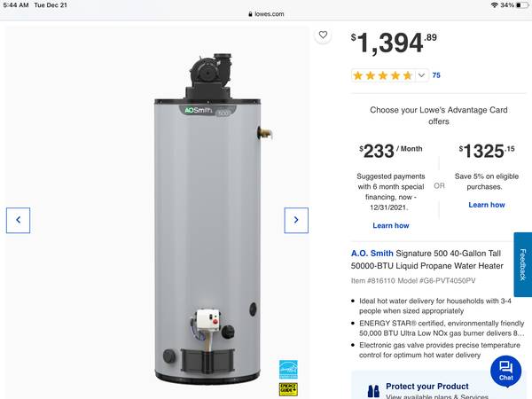This screenshot has height=399, width=532.
Task: Click the water heater product image
Action: [x=207, y=219]
